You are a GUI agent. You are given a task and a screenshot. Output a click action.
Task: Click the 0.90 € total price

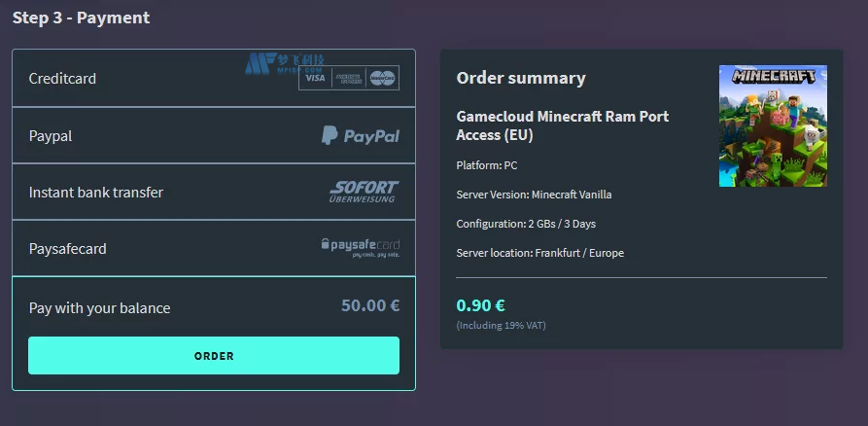coord(480,305)
